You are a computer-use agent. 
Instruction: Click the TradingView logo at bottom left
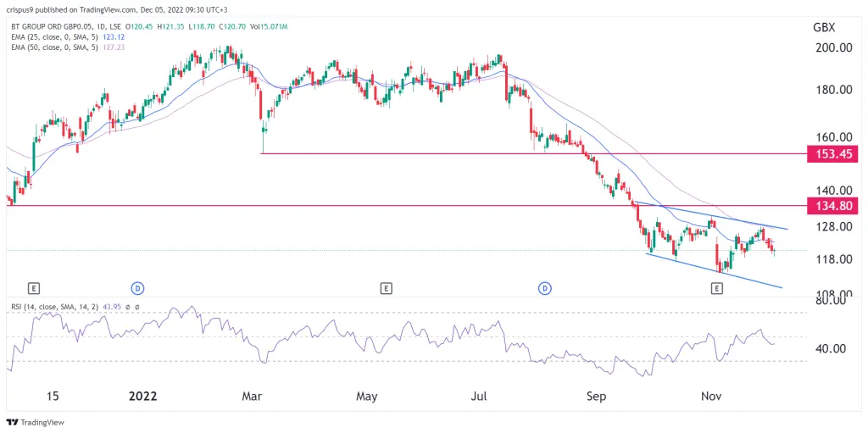[36, 423]
